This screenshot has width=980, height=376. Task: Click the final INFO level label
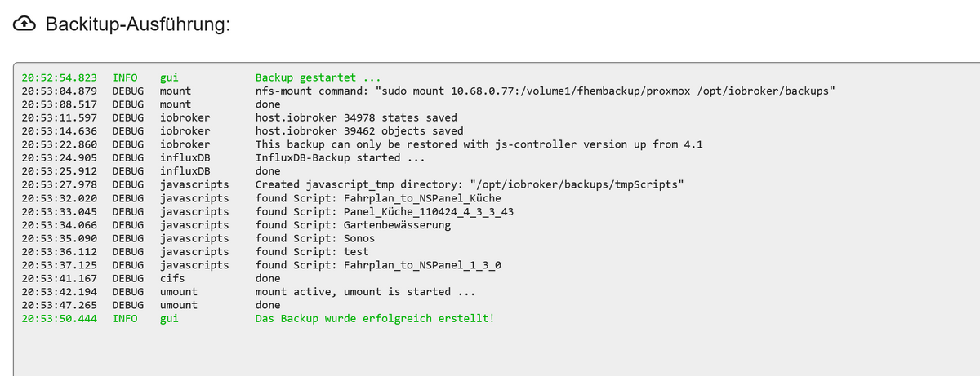tap(125, 318)
